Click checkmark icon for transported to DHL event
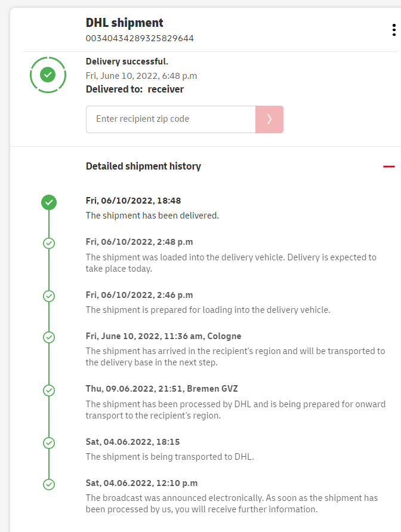This screenshot has width=401, height=532. (x=50, y=443)
